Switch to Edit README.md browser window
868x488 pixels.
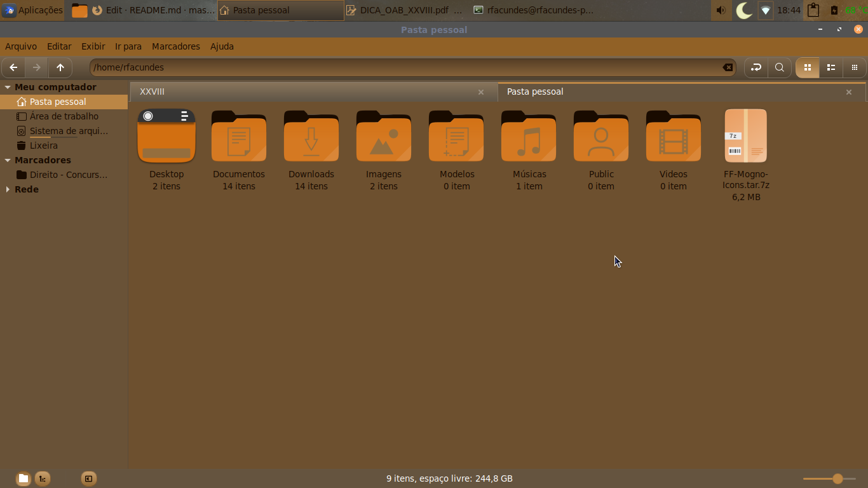[x=153, y=10]
